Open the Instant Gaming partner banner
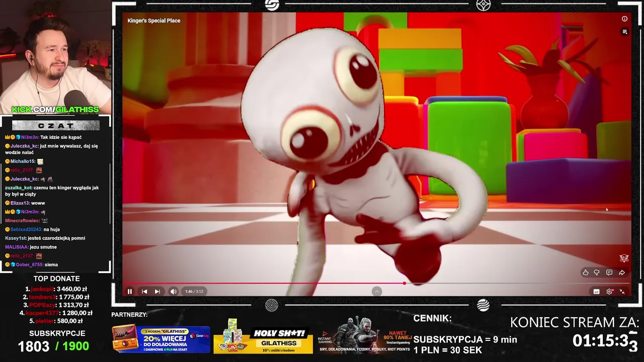 pyautogui.click(x=365, y=336)
